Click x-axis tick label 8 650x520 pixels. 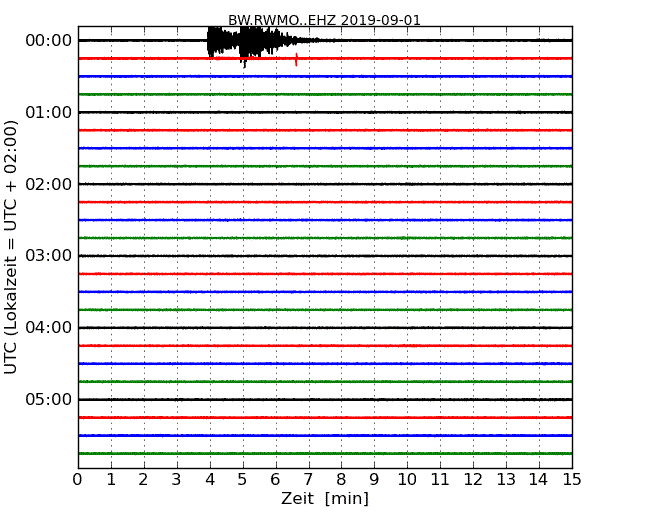click(x=341, y=480)
